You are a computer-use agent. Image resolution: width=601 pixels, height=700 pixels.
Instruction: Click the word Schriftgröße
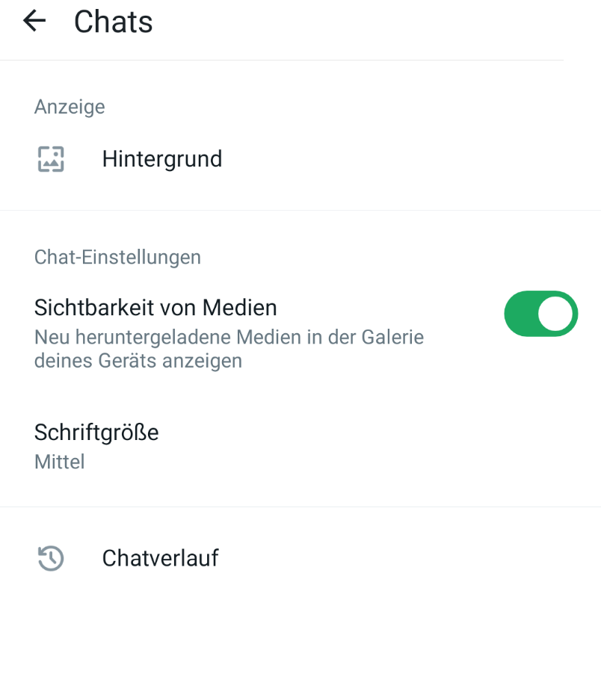tap(96, 433)
